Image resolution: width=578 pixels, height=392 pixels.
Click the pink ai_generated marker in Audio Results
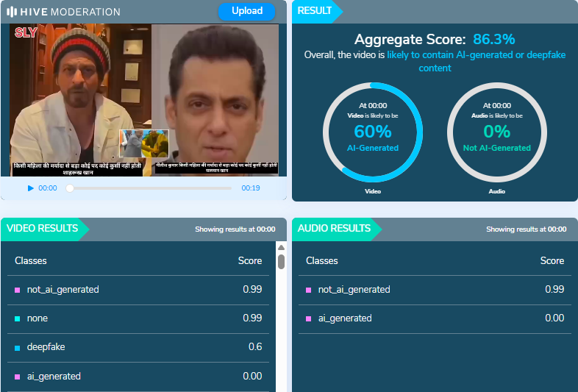(x=309, y=318)
